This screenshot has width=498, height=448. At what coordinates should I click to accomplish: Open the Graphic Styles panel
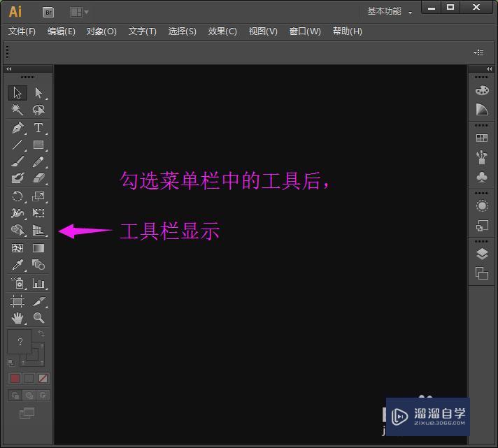(482, 226)
